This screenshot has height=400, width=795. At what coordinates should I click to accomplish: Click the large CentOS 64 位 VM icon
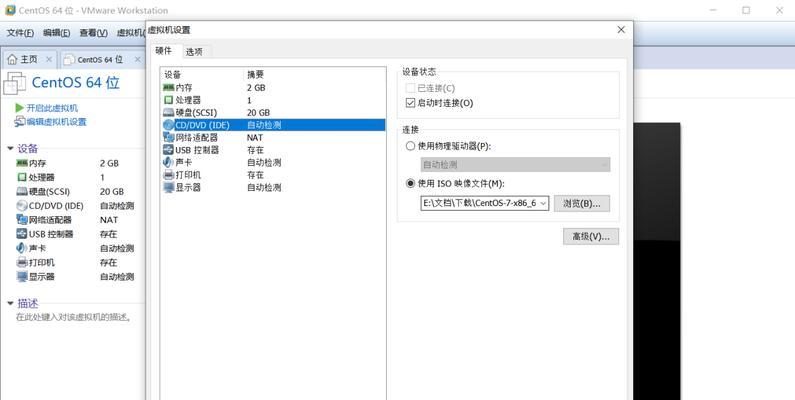[x=15, y=83]
